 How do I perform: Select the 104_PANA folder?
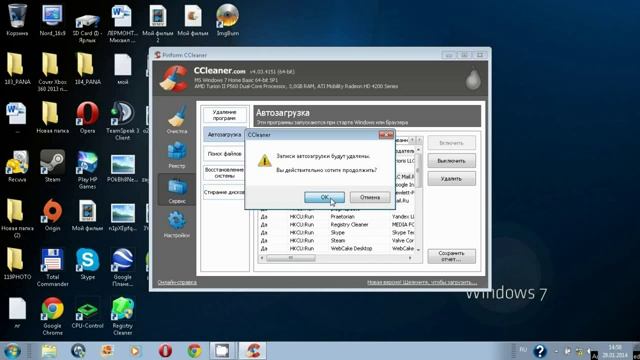(87, 69)
